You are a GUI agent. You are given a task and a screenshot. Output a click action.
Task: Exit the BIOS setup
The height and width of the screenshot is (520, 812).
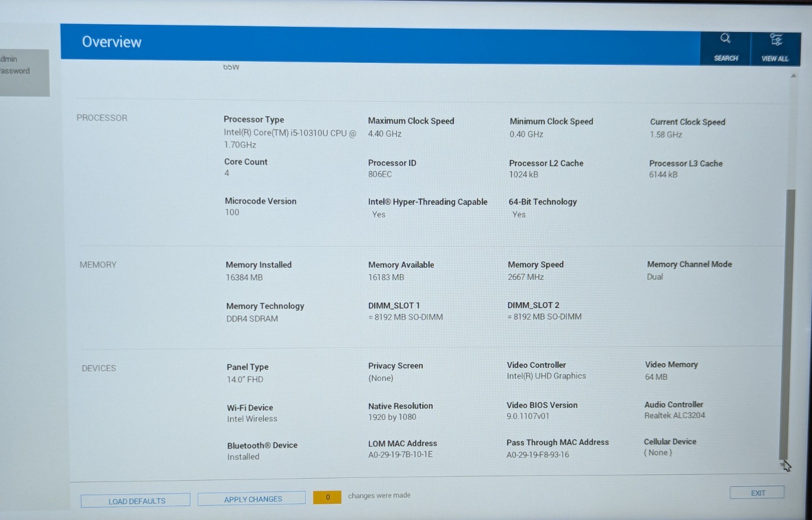coord(757,493)
